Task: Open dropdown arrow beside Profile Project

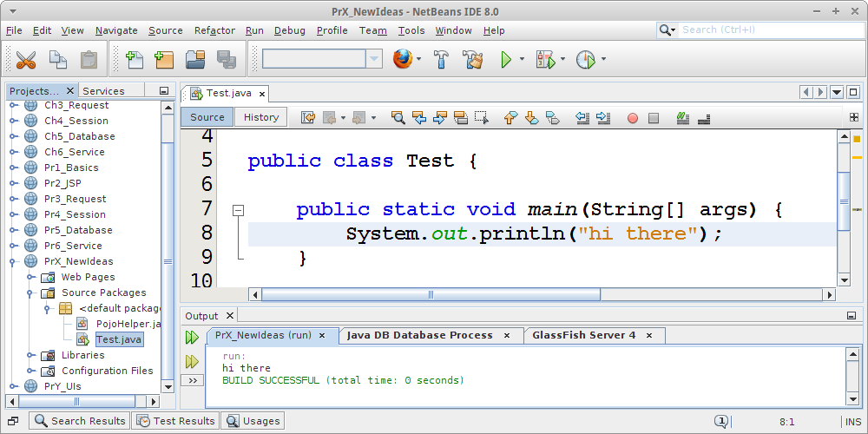Action: tap(603, 59)
